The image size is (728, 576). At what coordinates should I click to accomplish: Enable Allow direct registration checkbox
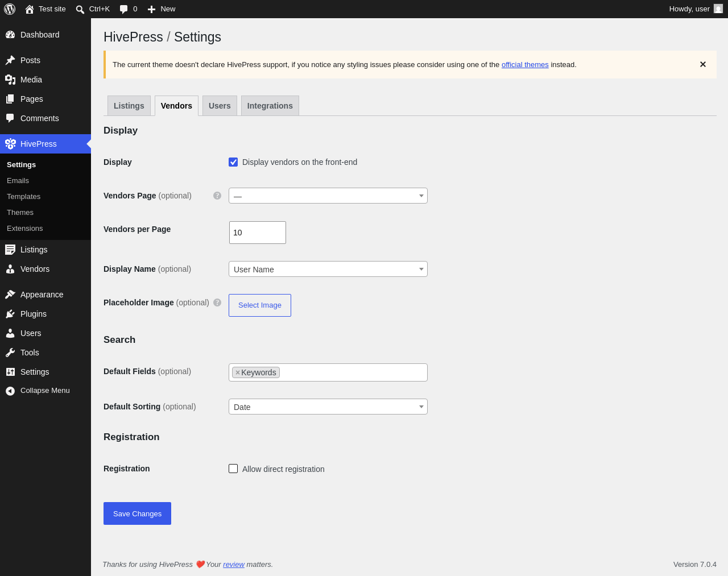click(233, 469)
